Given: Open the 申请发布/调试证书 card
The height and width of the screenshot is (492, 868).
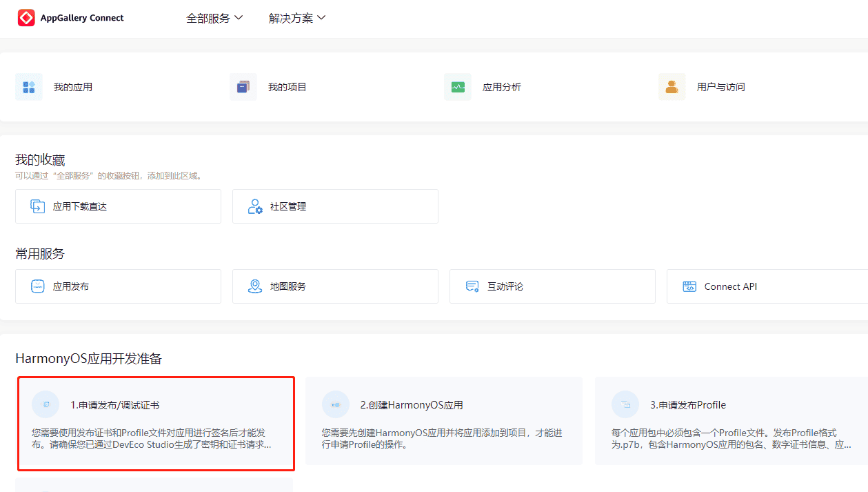Looking at the screenshot, I should (155, 423).
